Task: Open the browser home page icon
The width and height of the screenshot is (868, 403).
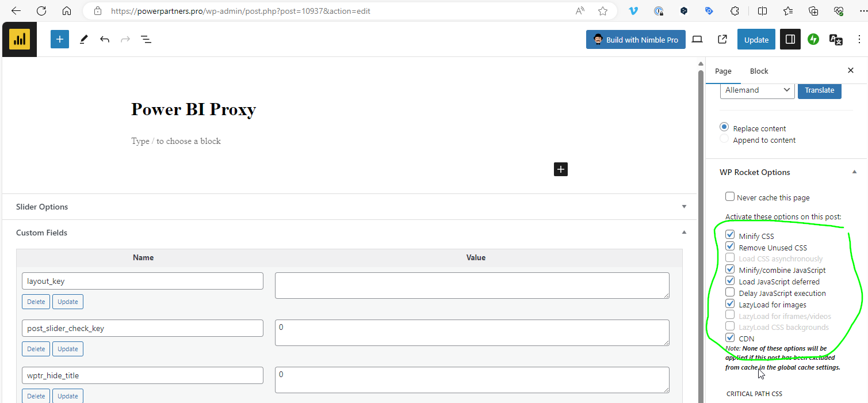Action: 67,11
